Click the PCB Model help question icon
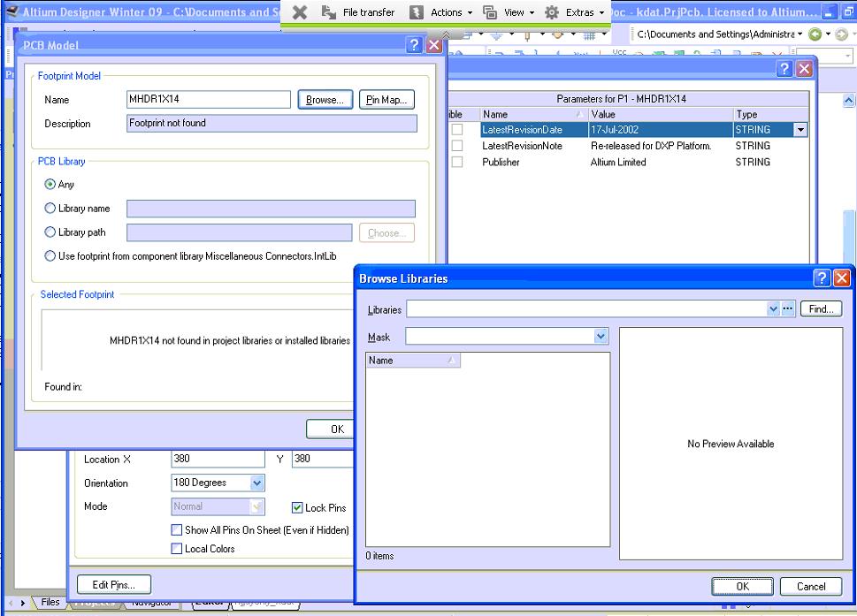Image resolution: width=857 pixels, height=616 pixels. tap(414, 45)
